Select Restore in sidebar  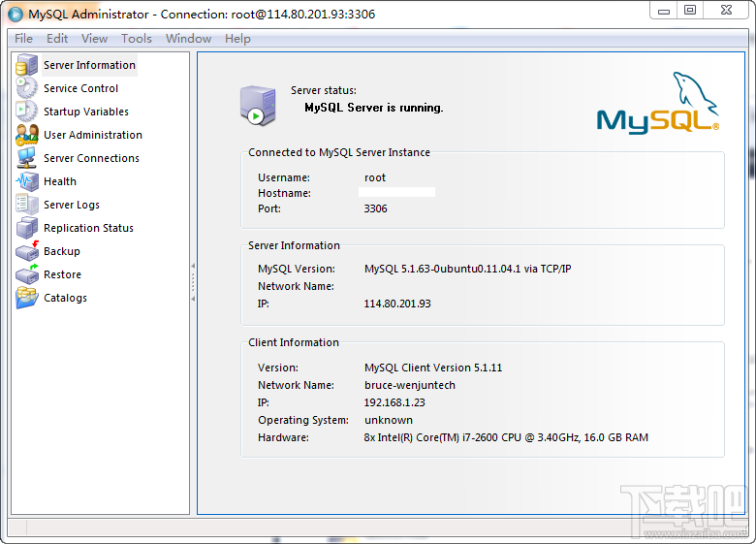(x=62, y=274)
